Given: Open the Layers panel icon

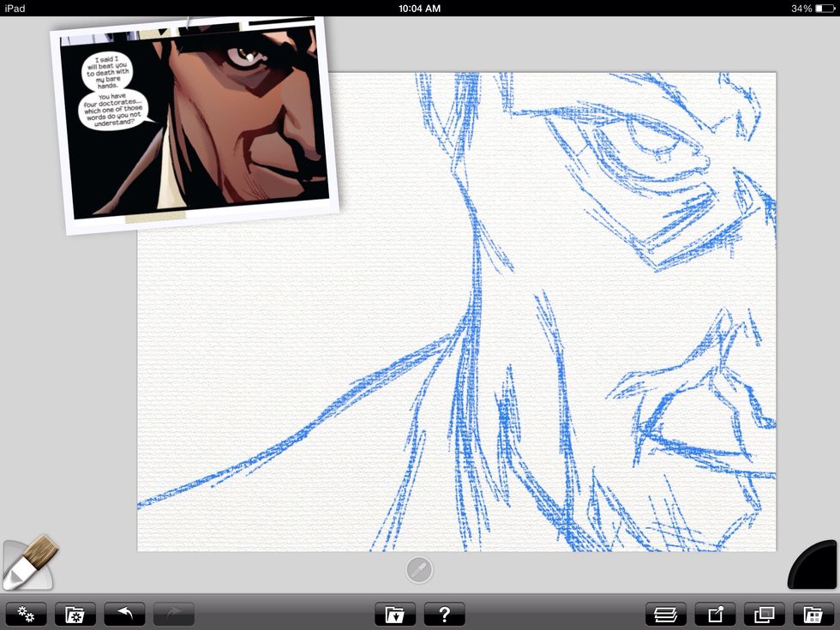Looking at the screenshot, I should [667, 614].
